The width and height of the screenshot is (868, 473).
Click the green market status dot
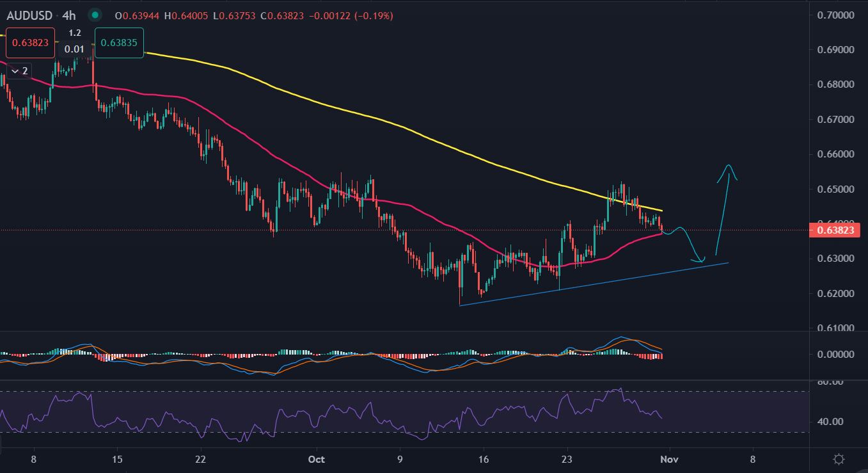[x=95, y=15]
